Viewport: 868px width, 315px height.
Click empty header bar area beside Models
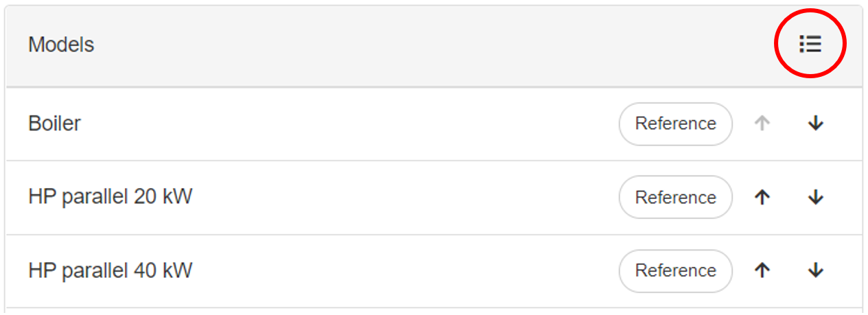(412, 45)
